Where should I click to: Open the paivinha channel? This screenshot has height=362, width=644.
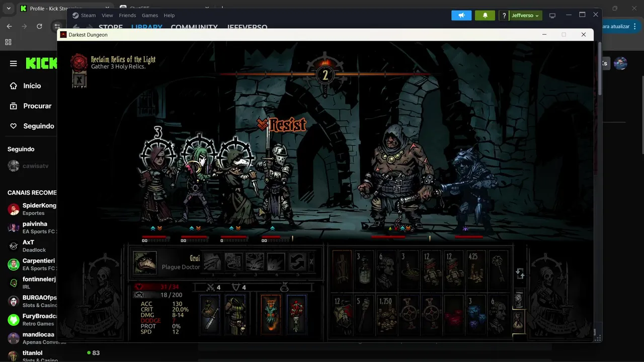click(32, 227)
